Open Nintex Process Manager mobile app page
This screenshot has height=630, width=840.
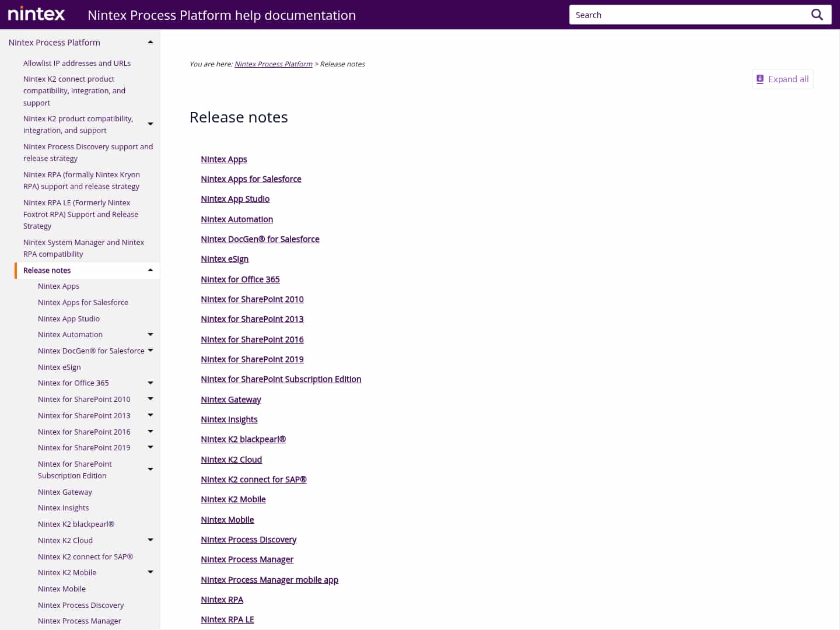tap(269, 579)
